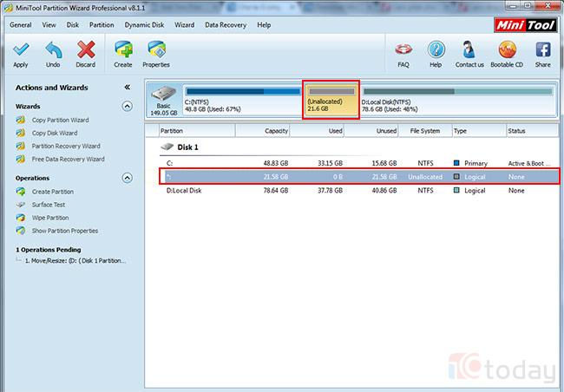Click the File System column header
This screenshot has height=392, width=564.
[x=425, y=131]
